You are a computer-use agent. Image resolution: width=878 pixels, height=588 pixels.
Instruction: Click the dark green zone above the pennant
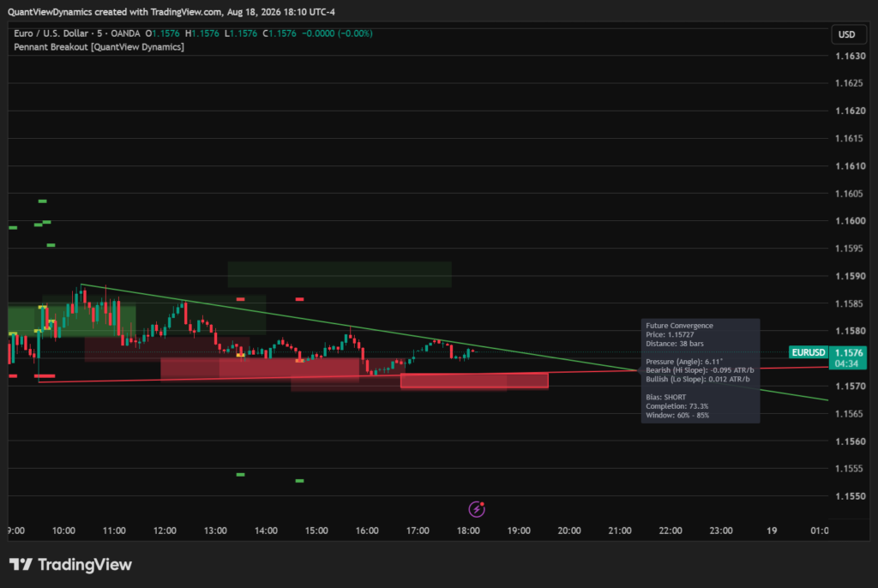(x=340, y=274)
